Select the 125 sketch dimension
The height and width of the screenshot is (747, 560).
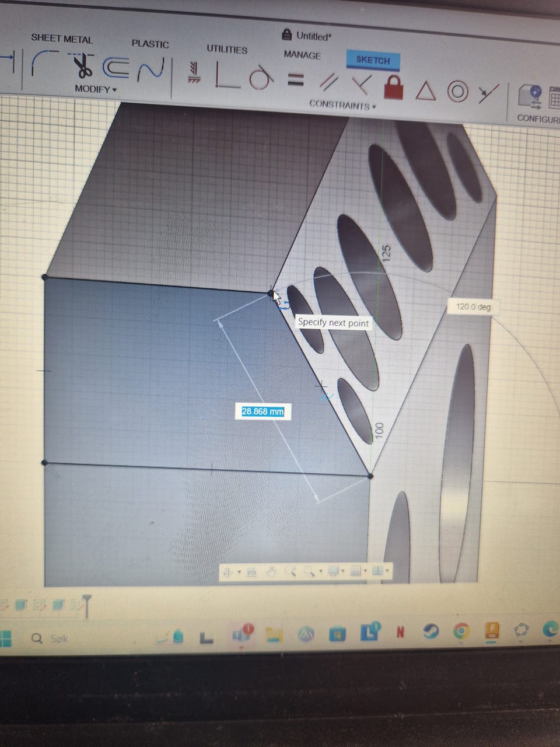(386, 252)
